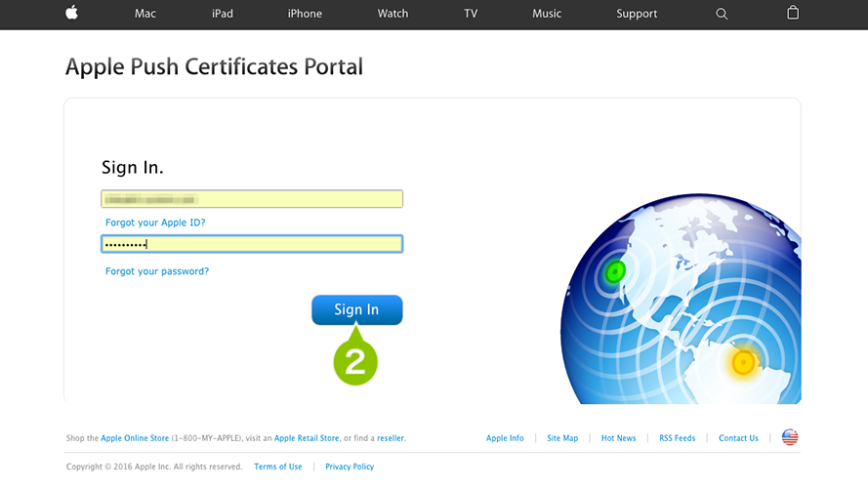868x488 pixels.
Task: Open the Apple Info footer link
Action: click(x=505, y=438)
